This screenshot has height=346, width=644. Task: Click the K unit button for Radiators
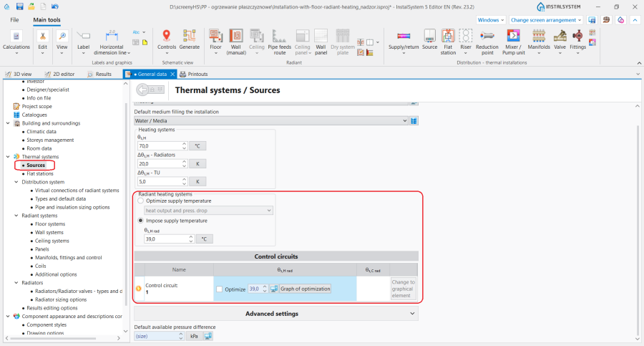pyautogui.click(x=197, y=164)
